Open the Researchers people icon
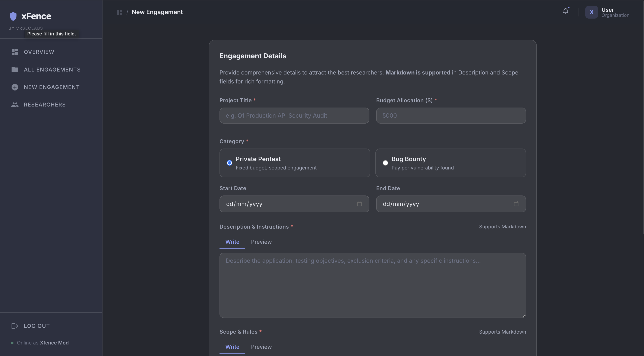The height and width of the screenshot is (356, 644). point(15,105)
